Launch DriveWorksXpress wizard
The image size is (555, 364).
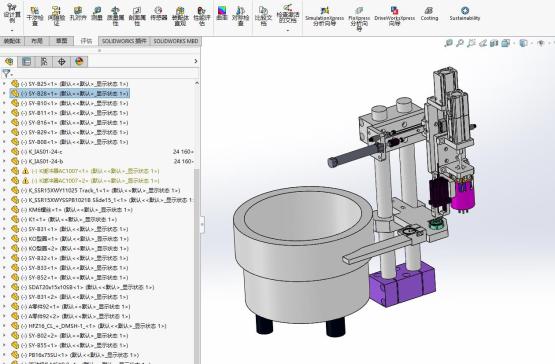pos(394,16)
